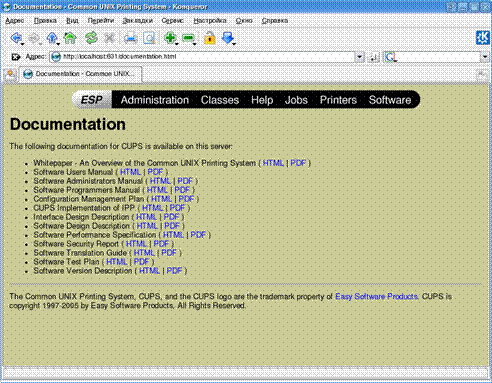This screenshot has height=383, width=492.
Task: Click the KDE logo throbber icon
Action: click(x=482, y=38)
